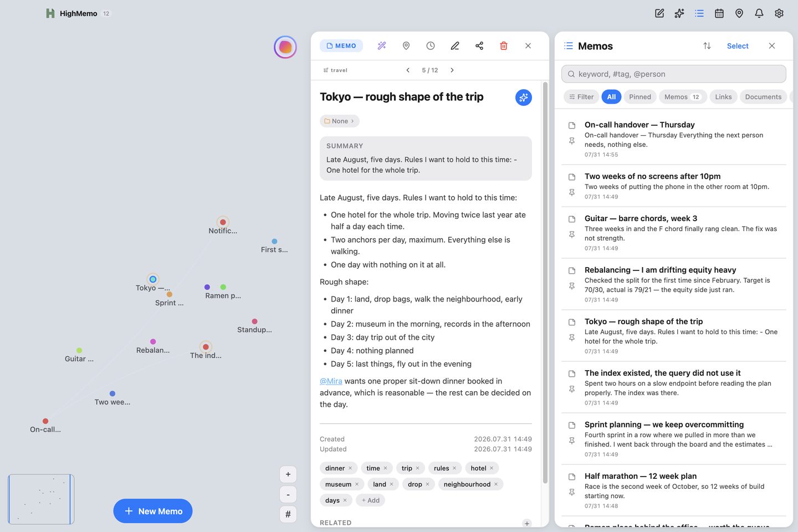Select the Links filter tab
The image size is (798, 532).
click(x=723, y=97)
